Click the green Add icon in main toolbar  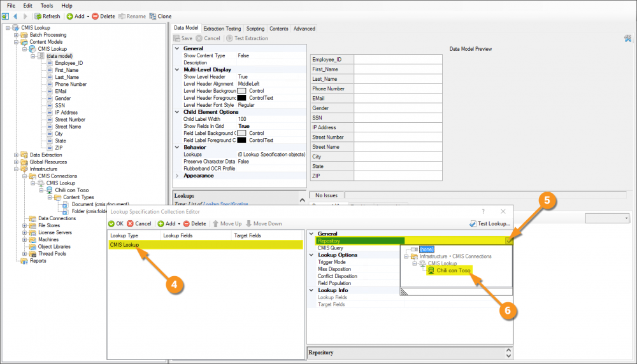(70, 17)
